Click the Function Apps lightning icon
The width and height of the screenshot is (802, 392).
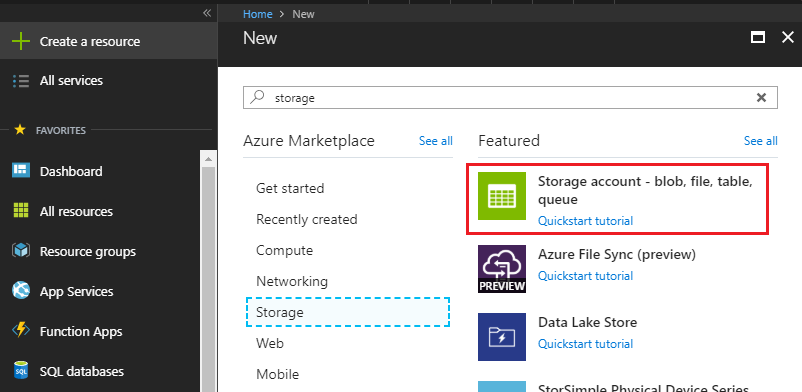[x=21, y=331]
